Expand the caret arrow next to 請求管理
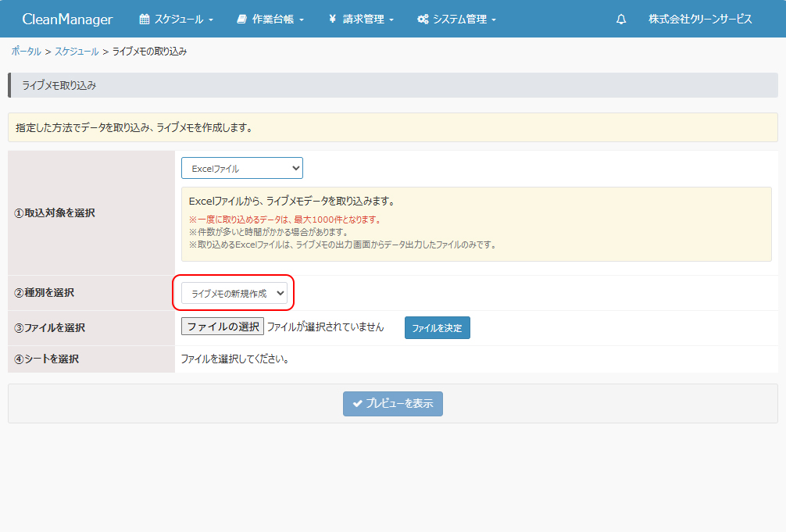 [x=391, y=20]
